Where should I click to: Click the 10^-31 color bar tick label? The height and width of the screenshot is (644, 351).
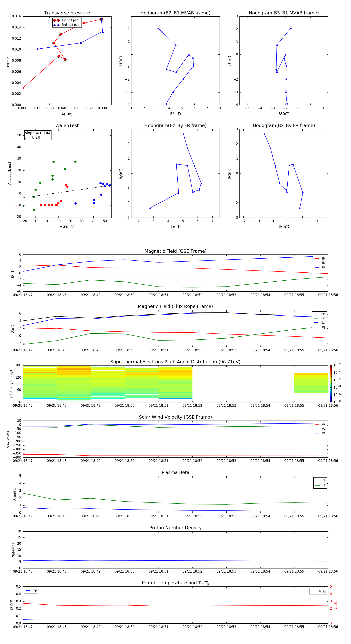[337, 402]
